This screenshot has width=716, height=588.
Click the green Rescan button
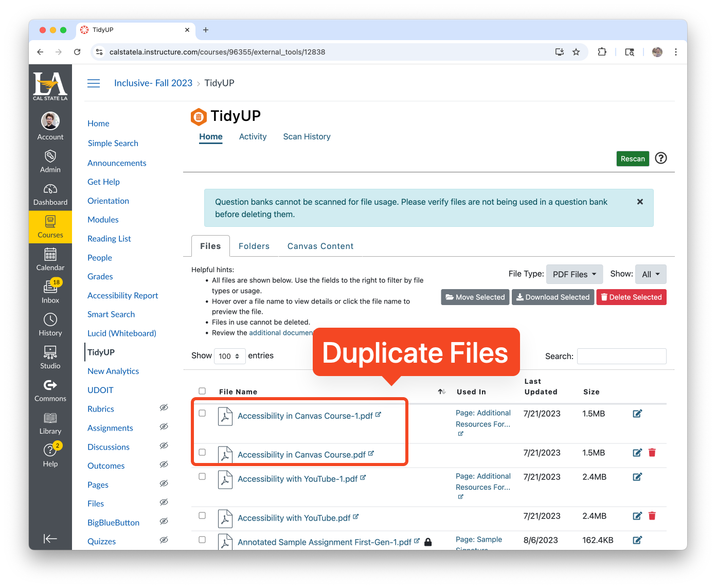633,158
